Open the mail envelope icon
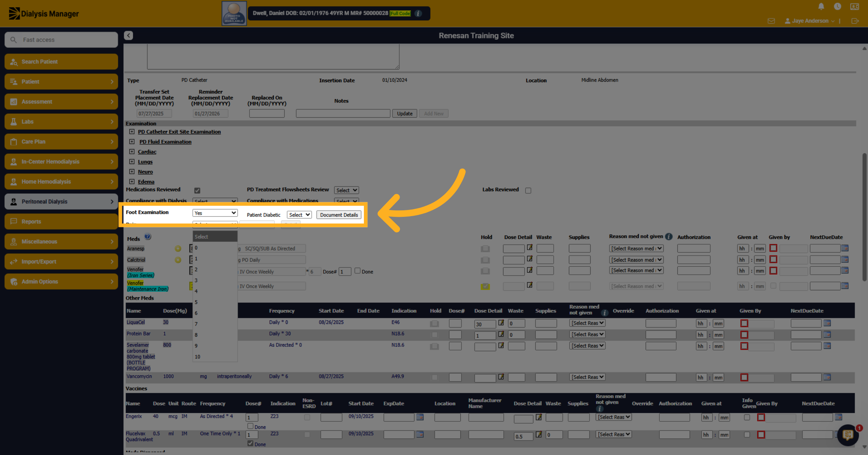 tap(771, 21)
